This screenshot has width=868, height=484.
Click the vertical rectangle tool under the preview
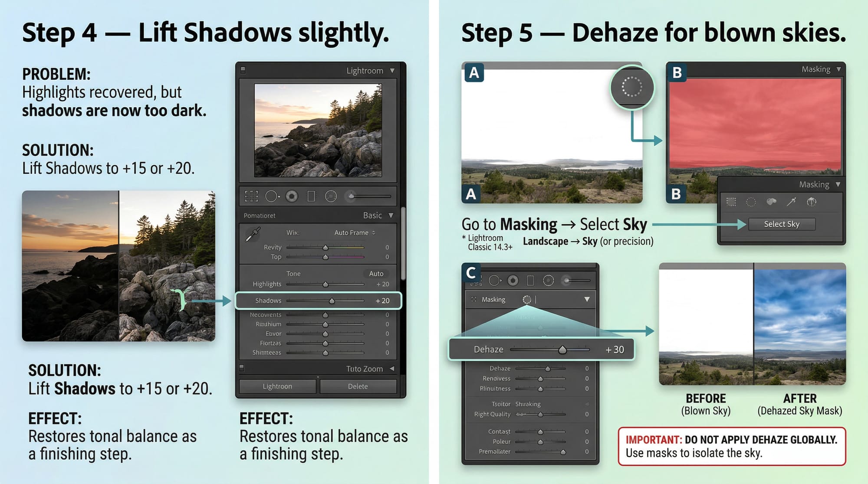point(311,196)
